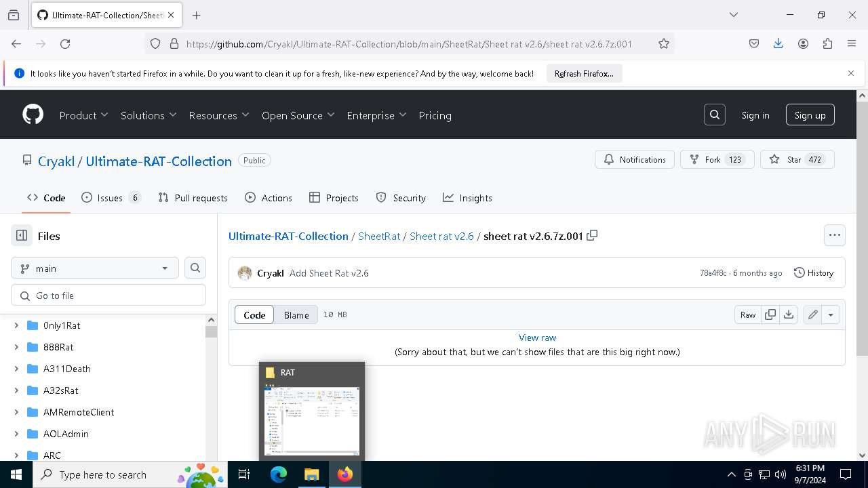Fork the Ultimate-RAT-Collection repository
This screenshot has height=488, width=868.
[x=717, y=159]
